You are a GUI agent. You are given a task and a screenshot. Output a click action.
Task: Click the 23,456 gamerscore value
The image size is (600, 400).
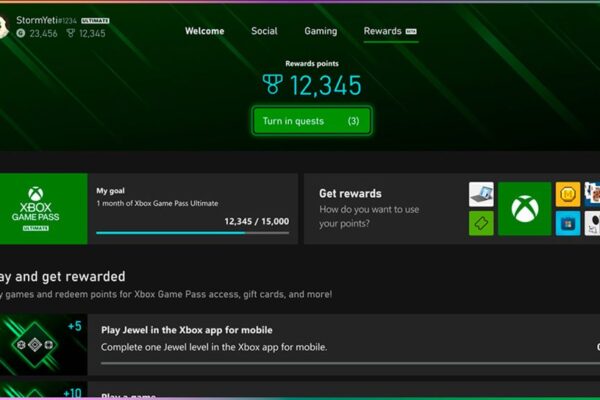[x=43, y=34]
